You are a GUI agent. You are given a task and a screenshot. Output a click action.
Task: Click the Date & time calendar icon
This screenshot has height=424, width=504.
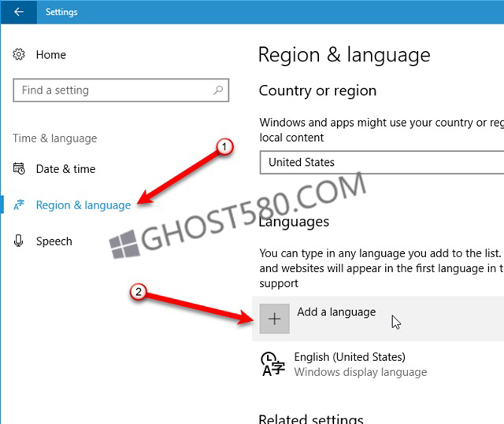click(19, 168)
